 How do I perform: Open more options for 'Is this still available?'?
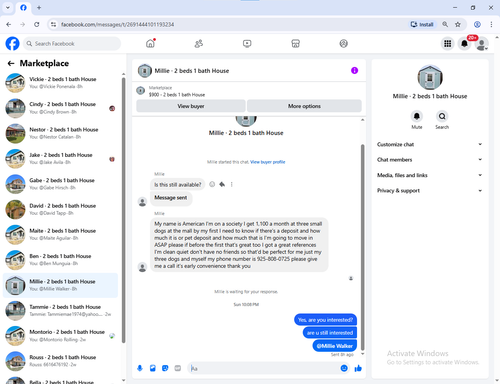[x=232, y=184]
